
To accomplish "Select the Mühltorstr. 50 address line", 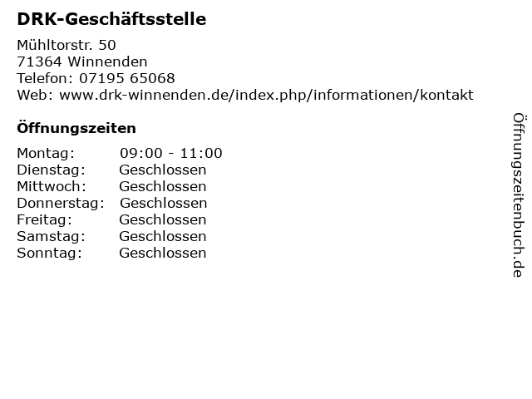I will 66,45.
